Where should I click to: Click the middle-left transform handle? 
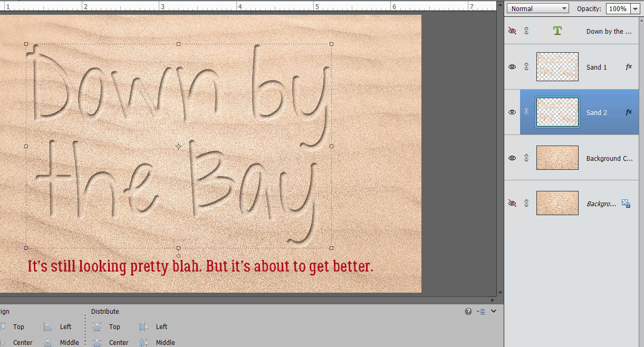(26, 146)
